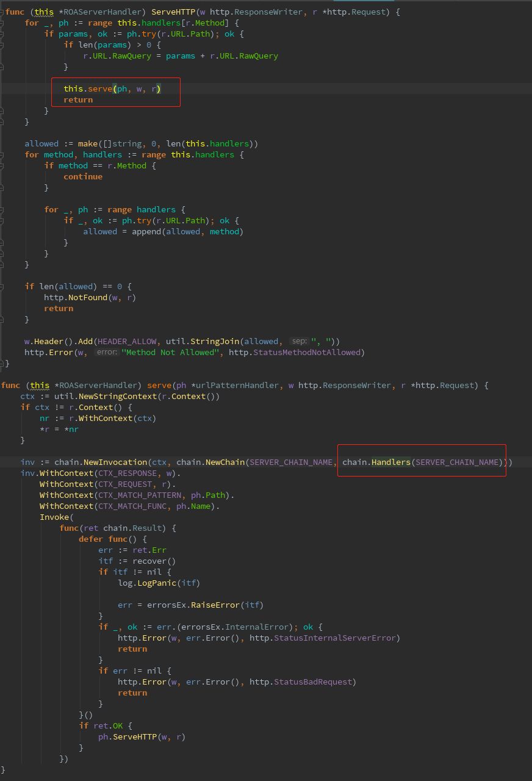Click the CTX_REQUEST constant
Viewport: 532px width, 781px height.
pyautogui.click(x=124, y=484)
